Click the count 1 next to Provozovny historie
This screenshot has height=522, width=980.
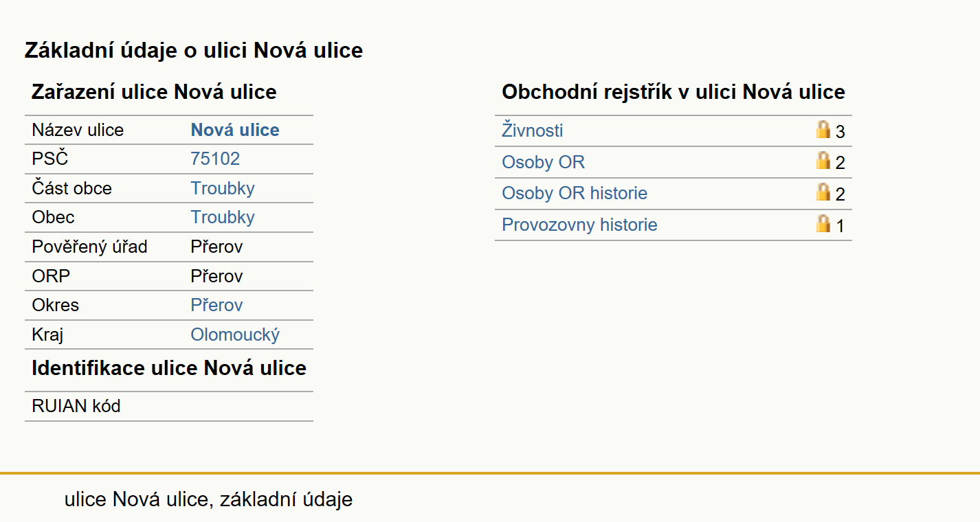pyautogui.click(x=840, y=226)
